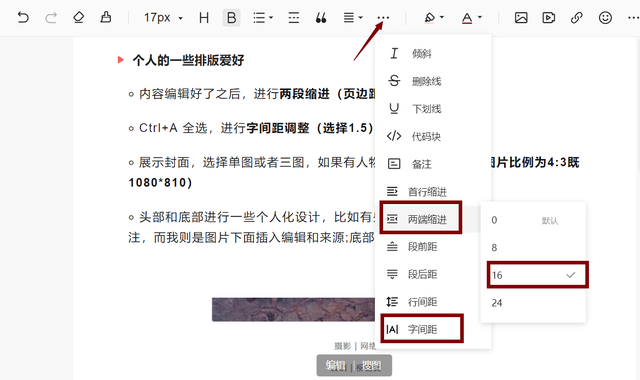
Task: Click the rock texture image
Action: 293,309
